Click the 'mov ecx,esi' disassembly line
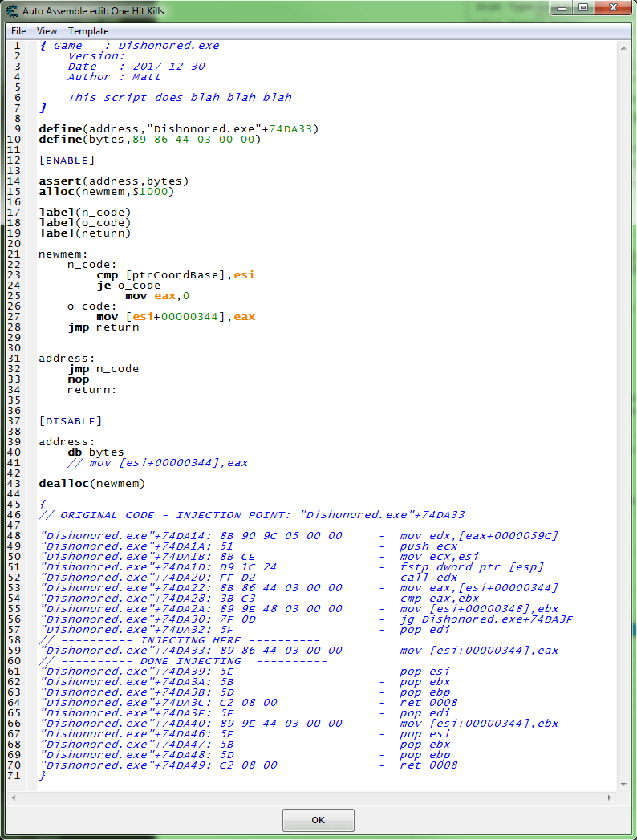The width and height of the screenshot is (637, 840). coord(260,557)
